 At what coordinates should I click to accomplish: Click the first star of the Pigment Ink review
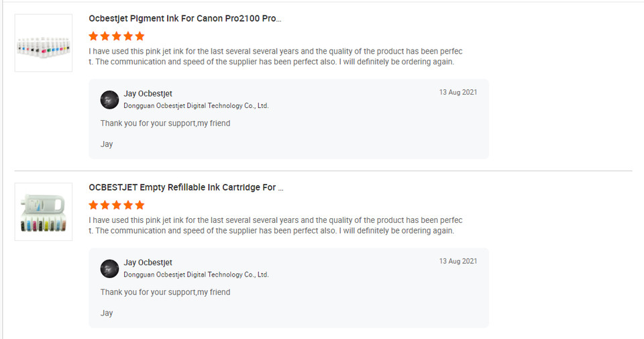[x=94, y=36]
